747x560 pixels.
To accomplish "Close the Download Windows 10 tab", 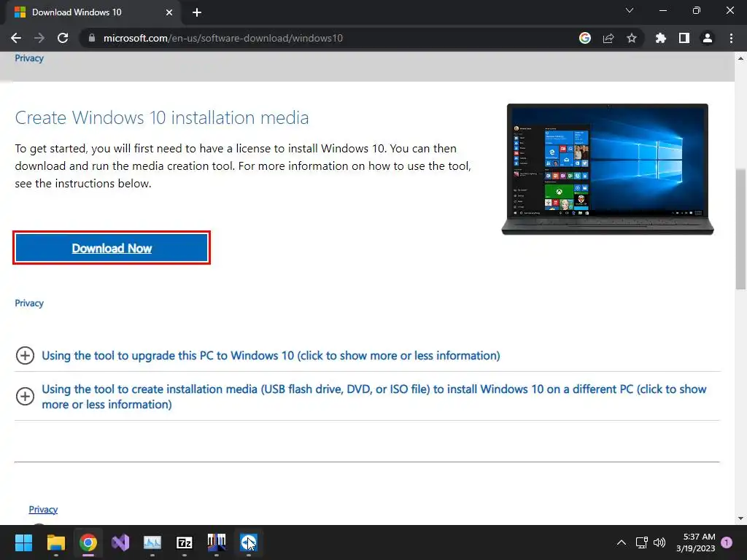I will click(x=169, y=12).
